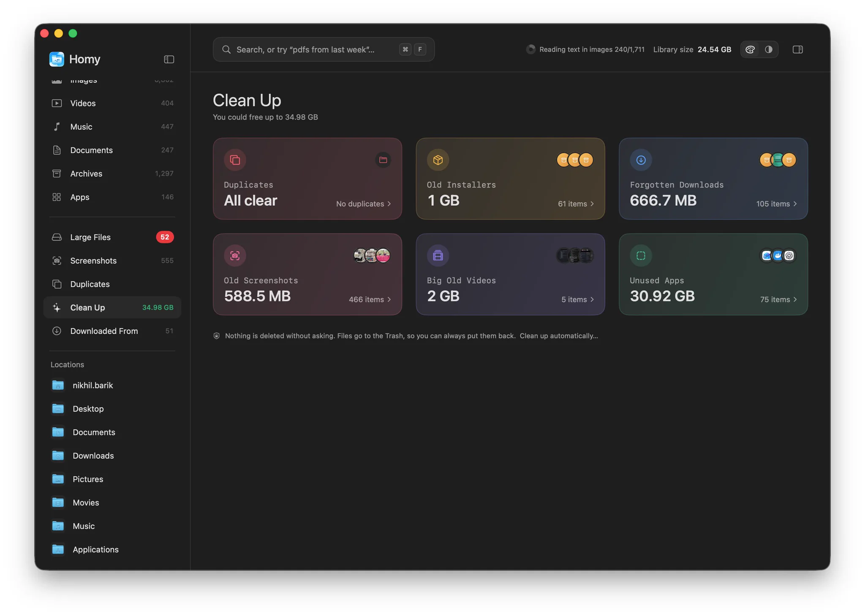The height and width of the screenshot is (616, 865).
Task: Open Archives category in sidebar
Action: [112, 174]
